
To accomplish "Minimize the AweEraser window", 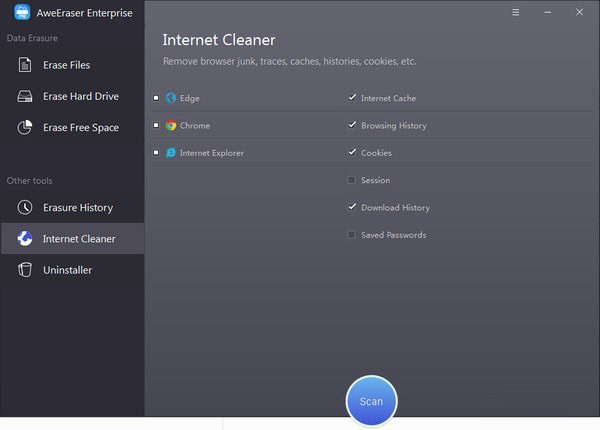I will 547,13.
